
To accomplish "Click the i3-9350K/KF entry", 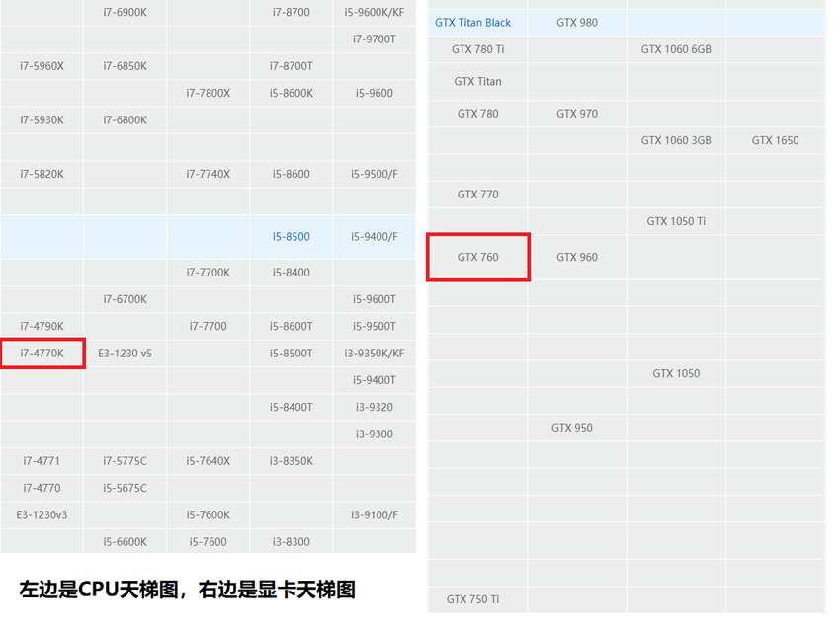I will click(375, 354).
